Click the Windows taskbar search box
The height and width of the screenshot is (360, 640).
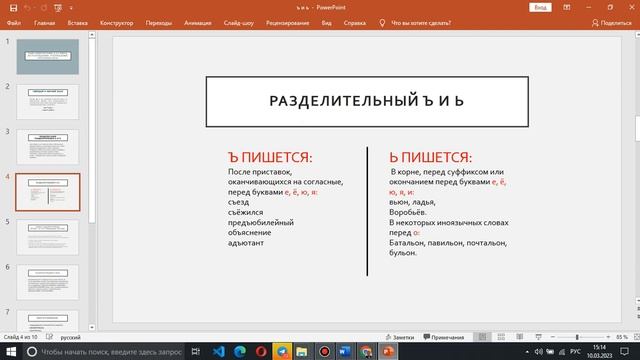(x=104, y=351)
